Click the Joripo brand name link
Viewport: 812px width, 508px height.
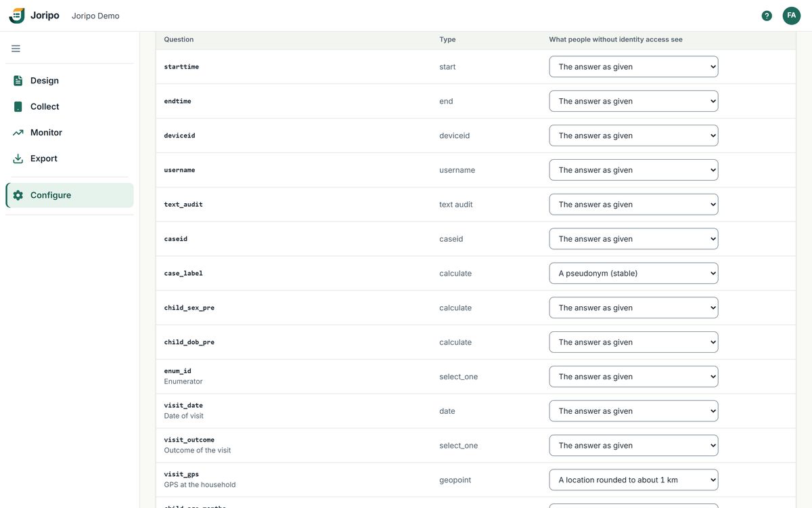pos(45,16)
